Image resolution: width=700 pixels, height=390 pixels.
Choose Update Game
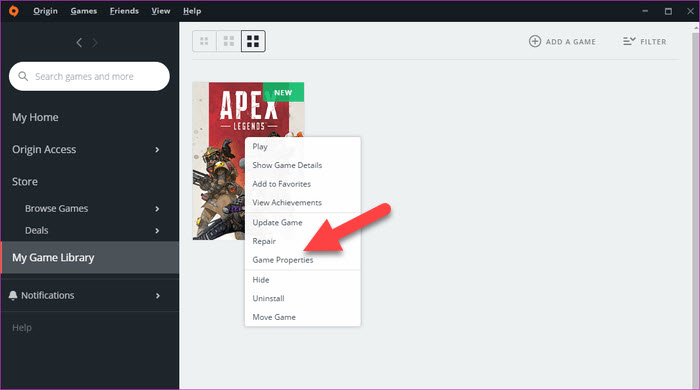(x=303, y=222)
